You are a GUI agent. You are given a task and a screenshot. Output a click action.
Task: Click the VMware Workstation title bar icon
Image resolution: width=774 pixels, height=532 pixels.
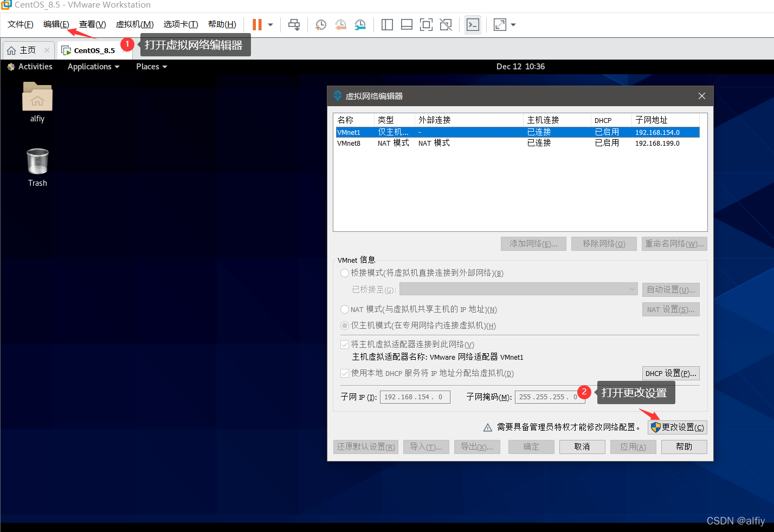[x=6, y=5]
